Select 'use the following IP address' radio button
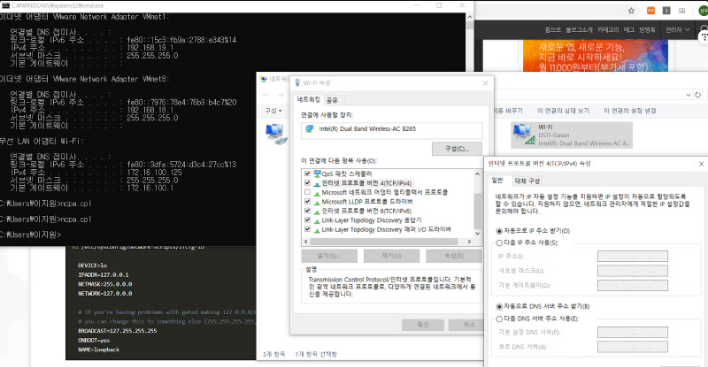Viewport: 708px width, 367px height. tap(499, 243)
